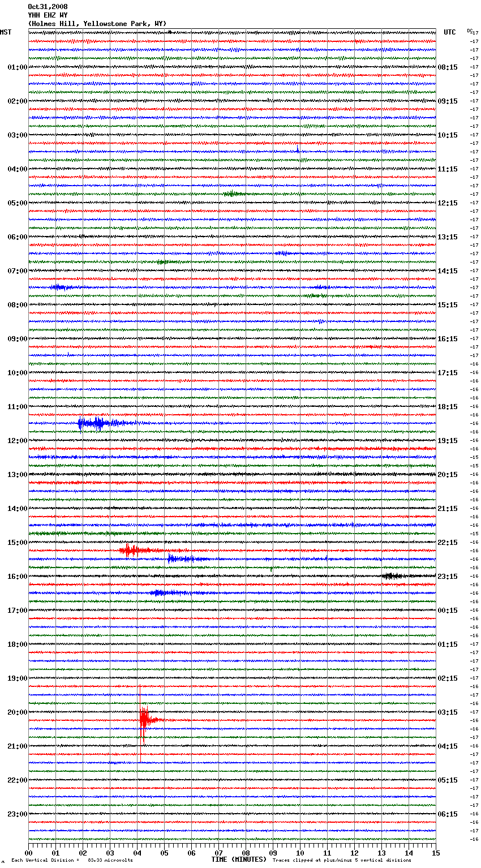Click the 12 minute axis tick label
Viewport: 481px width, 868px height.
tap(354, 853)
